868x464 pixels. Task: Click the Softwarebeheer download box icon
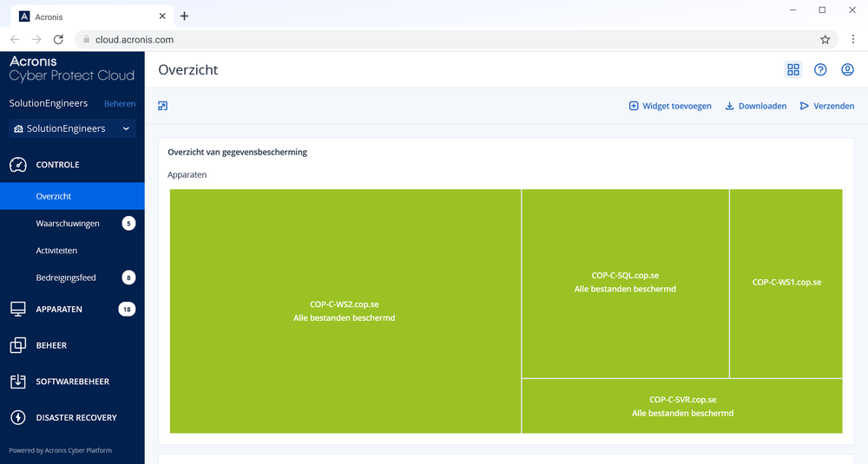coord(17,381)
